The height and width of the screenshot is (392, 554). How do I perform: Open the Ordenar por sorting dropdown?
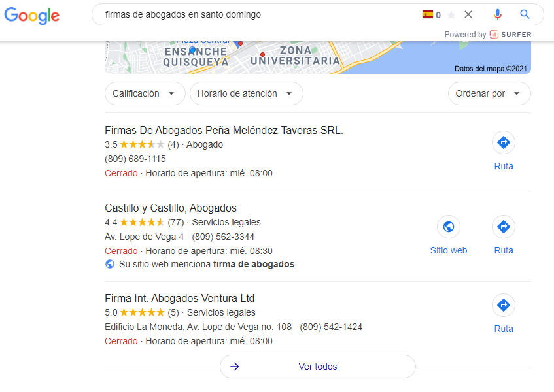tap(489, 93)
